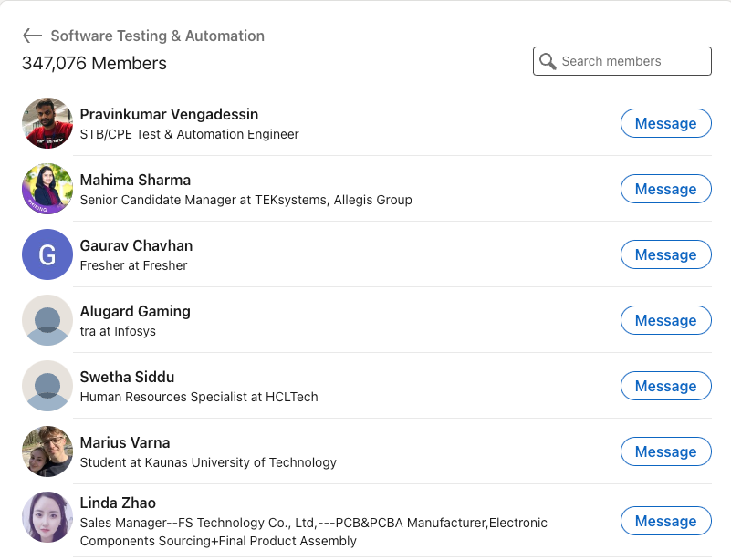Open Swetha Siddu's profile
Viewport: 731px width, 560px height.
click(127, 377)
